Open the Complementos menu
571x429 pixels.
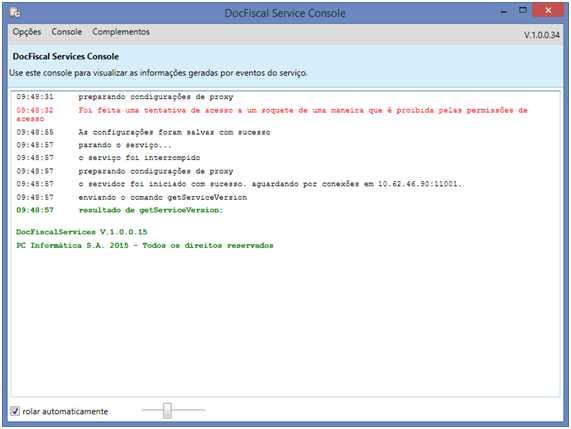(x=121, y=32)
